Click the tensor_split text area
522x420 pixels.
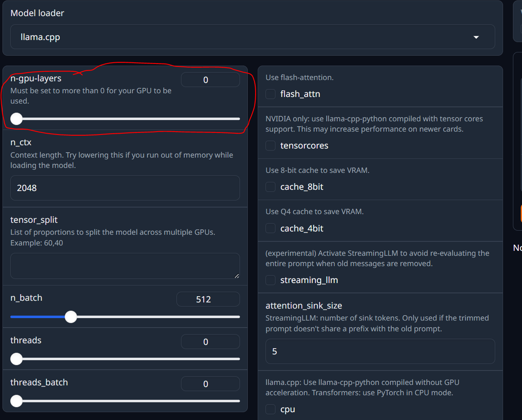tap(125, 266)
